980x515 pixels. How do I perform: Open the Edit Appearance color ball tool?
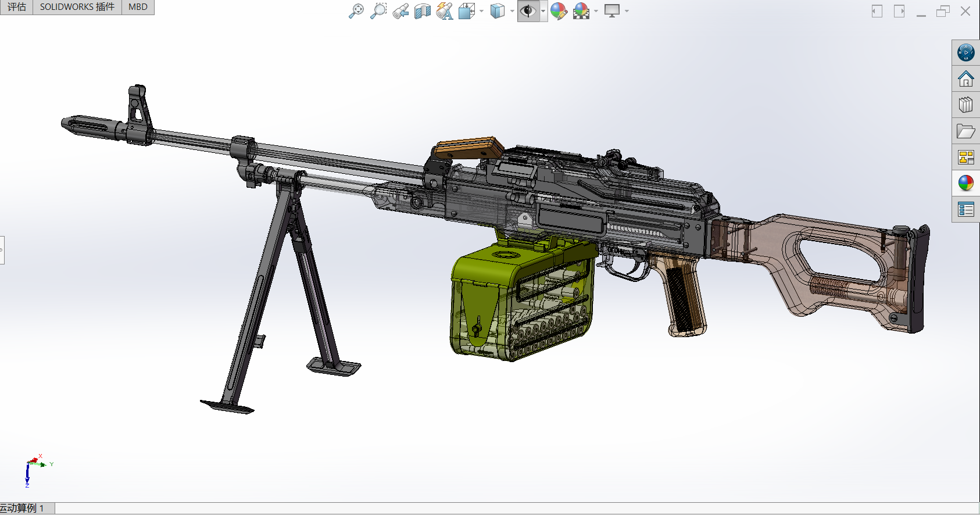(x=559, y=11)
